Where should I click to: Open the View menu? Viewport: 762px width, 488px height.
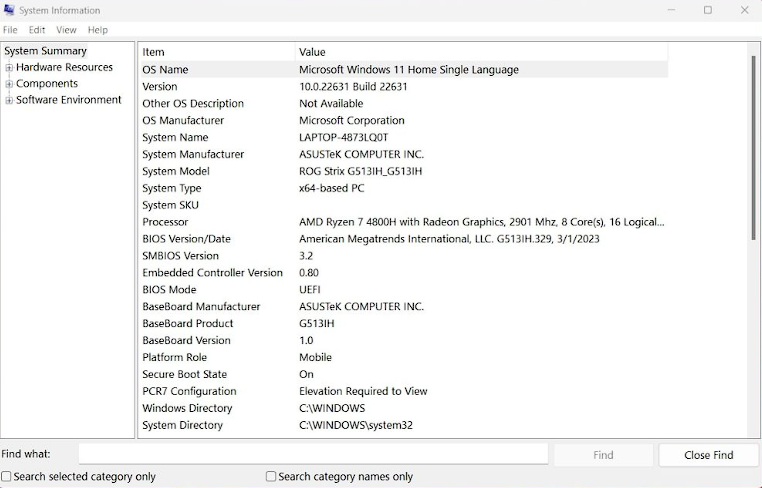point(66,30)
